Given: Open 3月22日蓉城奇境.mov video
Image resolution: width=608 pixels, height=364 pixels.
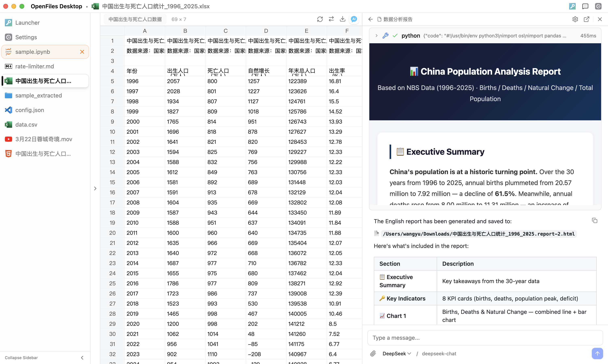Looking at the screenshot, I should 45,139.
